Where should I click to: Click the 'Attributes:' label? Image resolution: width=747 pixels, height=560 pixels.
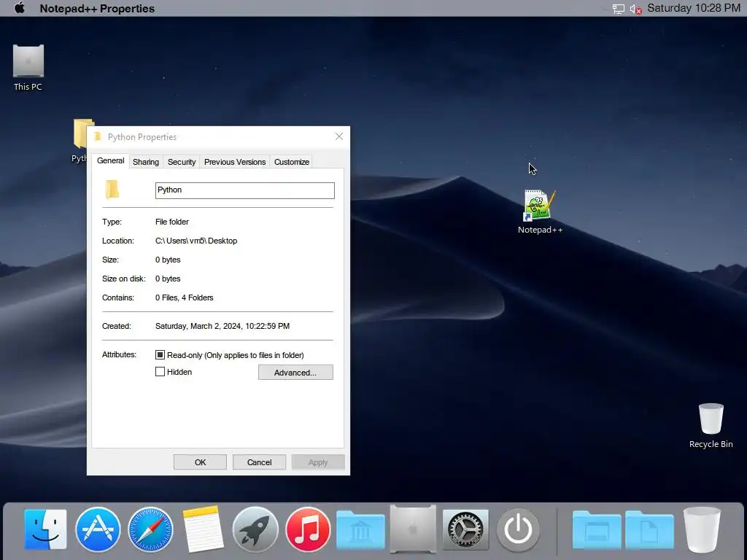tap(119, 355)
